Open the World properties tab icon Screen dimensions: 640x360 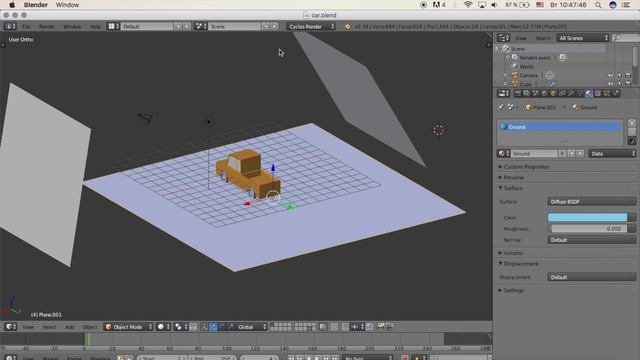point(544,93)
